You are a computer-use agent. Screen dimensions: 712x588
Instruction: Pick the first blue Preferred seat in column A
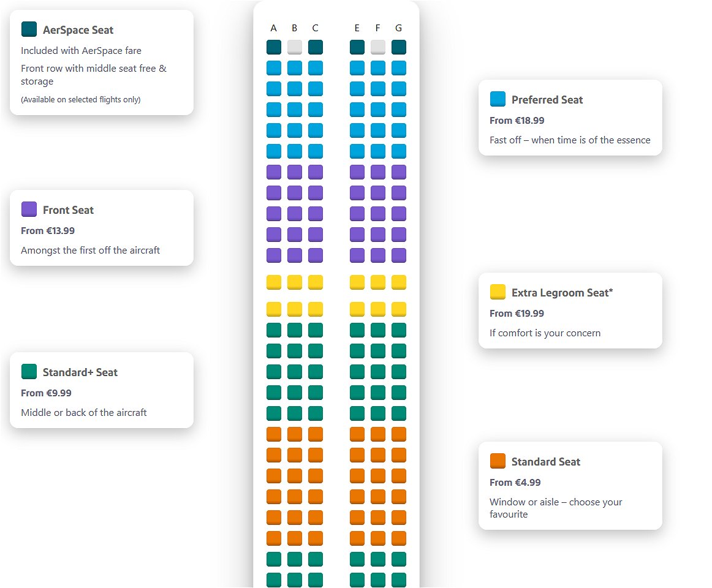[274, 68]
